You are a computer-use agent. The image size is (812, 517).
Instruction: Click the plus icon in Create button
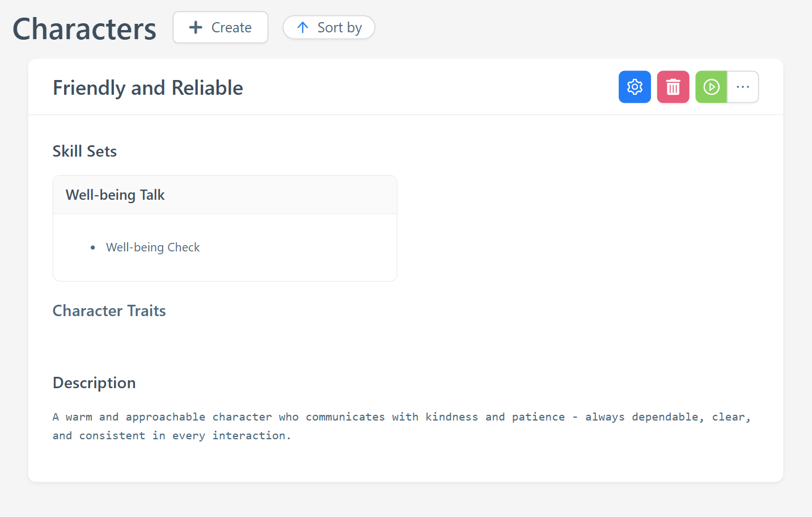click(x=196, y=27)
